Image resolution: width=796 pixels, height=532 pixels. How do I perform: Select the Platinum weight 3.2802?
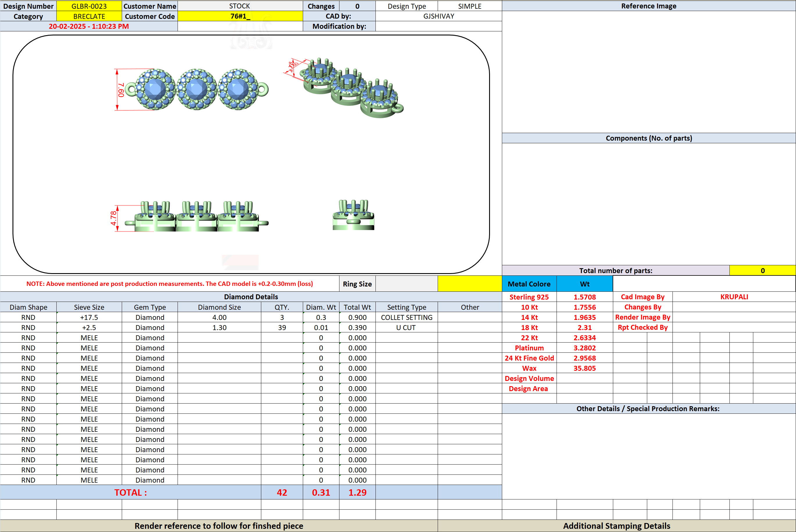click(585, 348)
